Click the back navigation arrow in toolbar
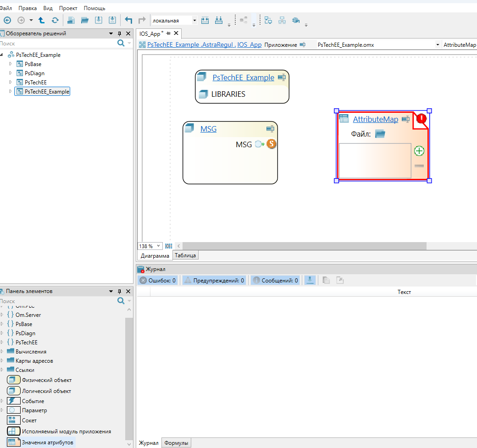The image size is (477, 448). click(7, 20)
